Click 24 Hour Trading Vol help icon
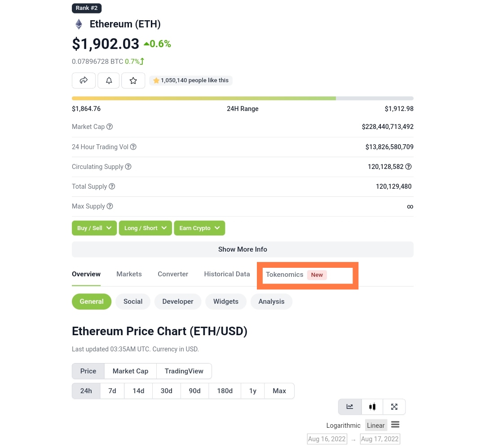Image resolution: width=485 pixels, height=448 pixels. [133, 147]
